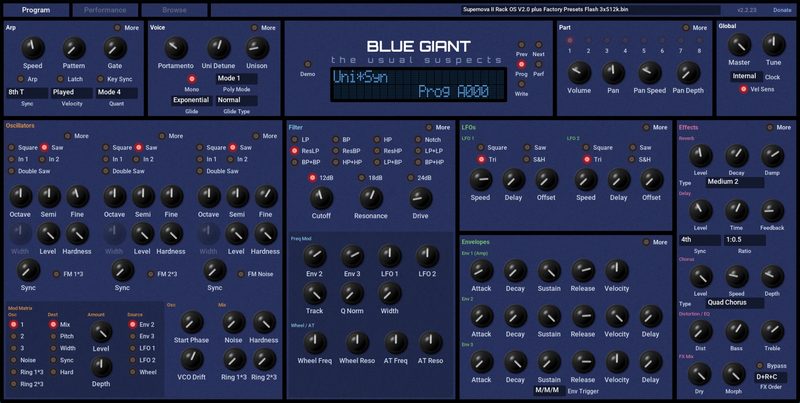
Task: Expand the Filter More options
Action: click(x=429, y=128)
